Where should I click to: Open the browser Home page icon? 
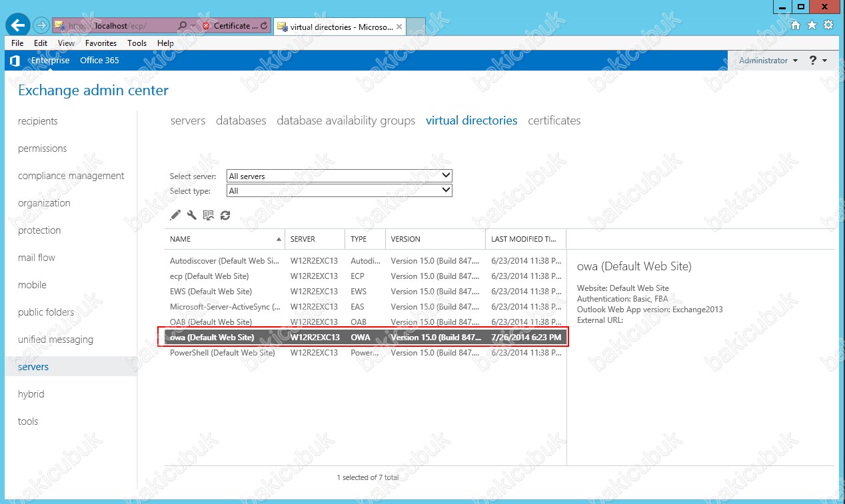(x=796, y=25)
